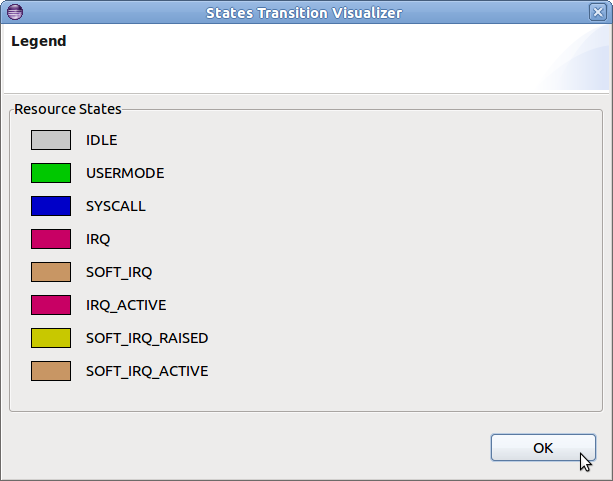The image size is (613, 481).
Task: Click the gray IDLE color swatch
Action: pos(51,140)
